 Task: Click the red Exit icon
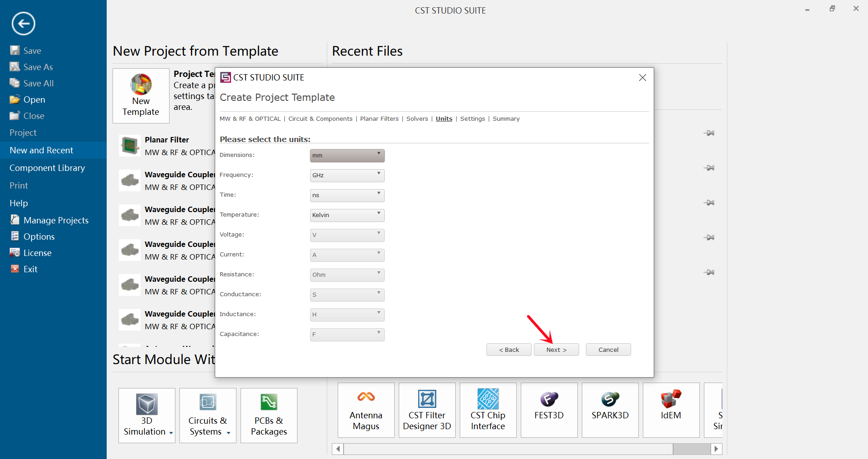[x=15, y=269]
